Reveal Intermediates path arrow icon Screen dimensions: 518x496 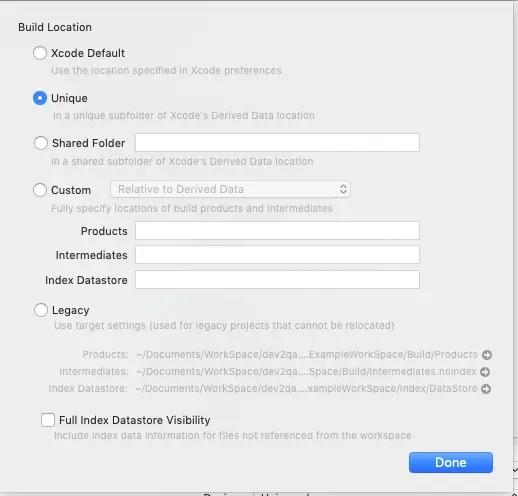(485, 372)
